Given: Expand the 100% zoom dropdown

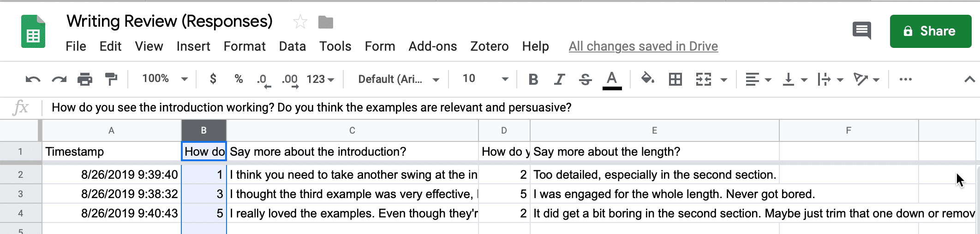Looking at the screenshot, I should tap(165, 79).
